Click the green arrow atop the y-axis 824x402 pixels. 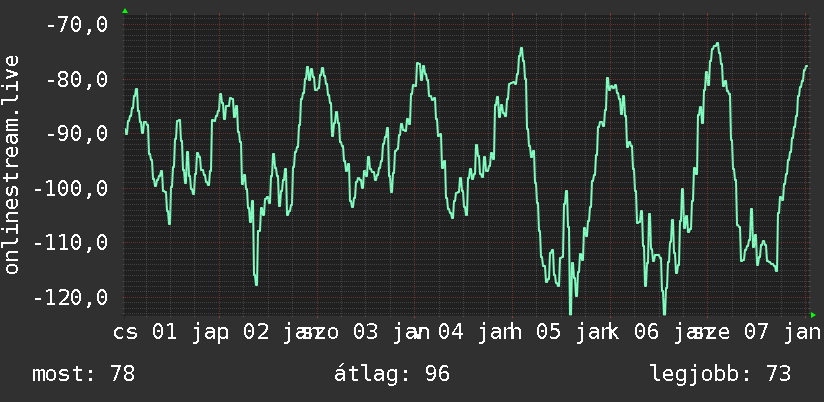point(125,11)
